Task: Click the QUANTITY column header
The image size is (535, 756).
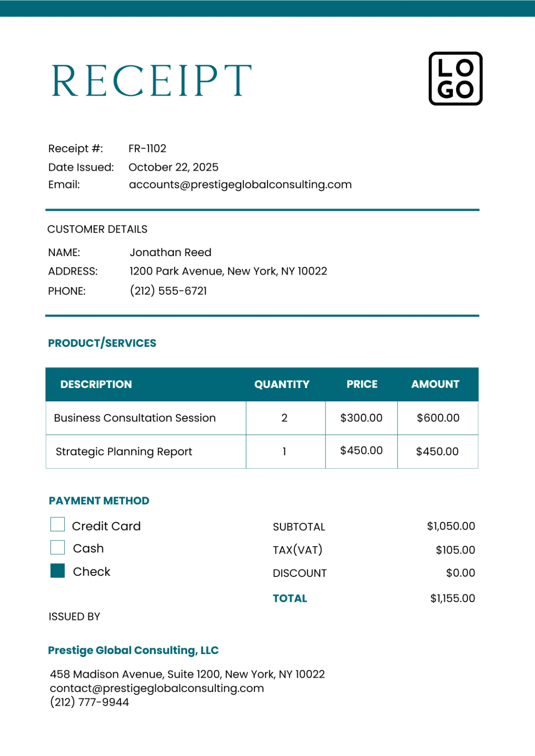Action: point(282,384)
